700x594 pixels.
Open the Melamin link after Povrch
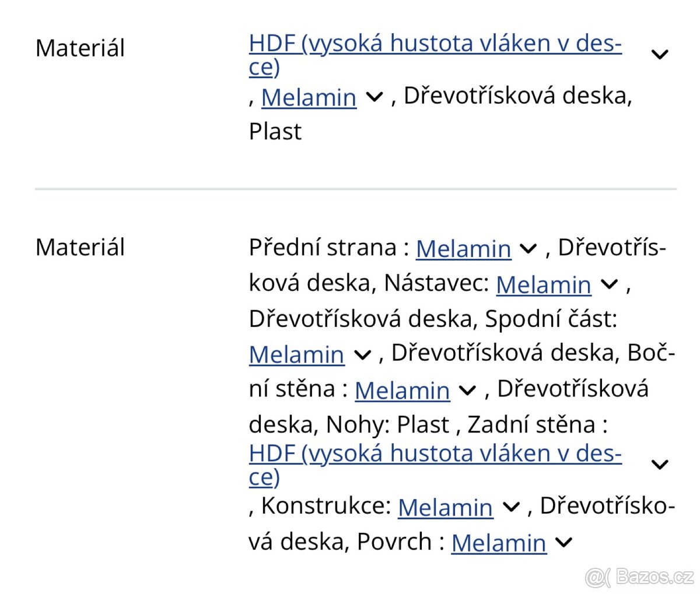[x=499, y=543]
